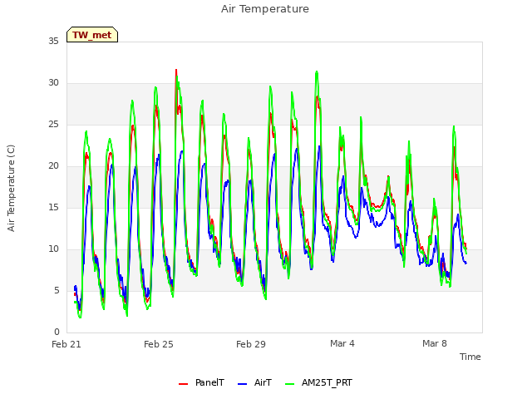Click the 20 y-axis tick label
532x399 pixels.
[x=53, y=166]
